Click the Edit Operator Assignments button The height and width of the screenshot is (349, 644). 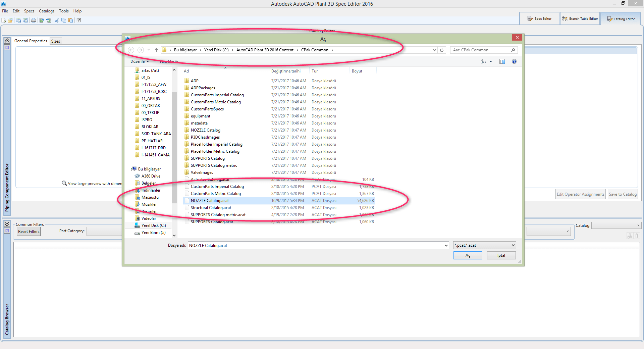(x=581, y=194)
